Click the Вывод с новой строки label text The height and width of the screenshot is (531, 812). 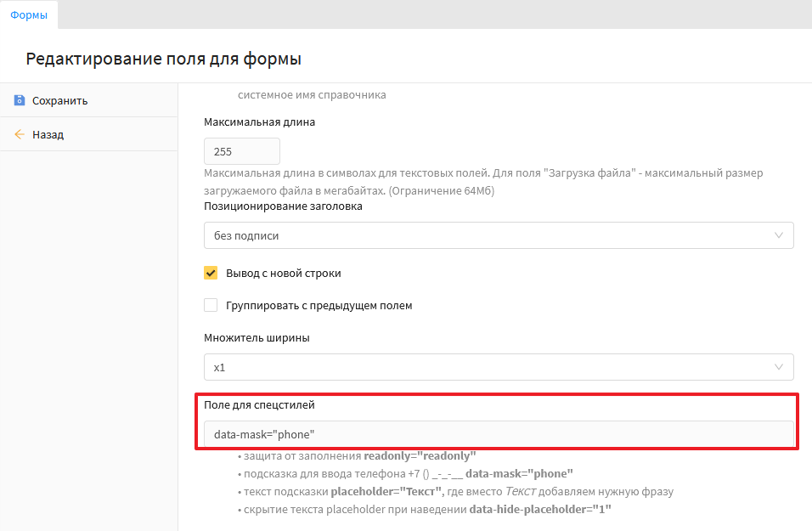(x=283, y=274)
